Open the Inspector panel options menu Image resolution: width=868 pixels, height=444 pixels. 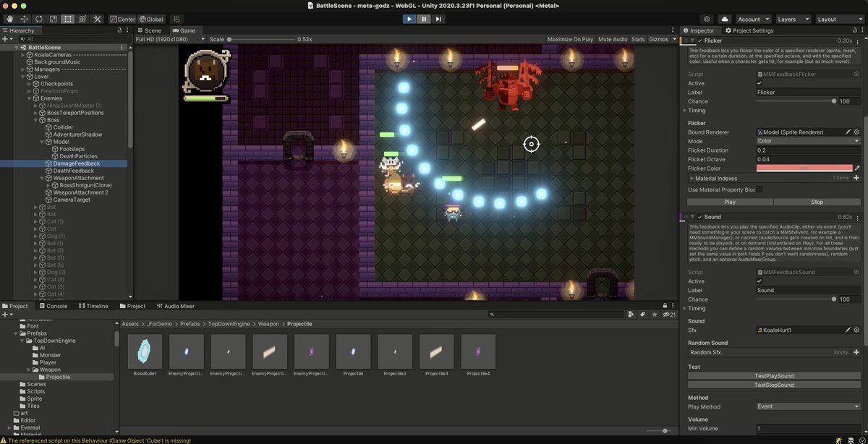[861, 30]
